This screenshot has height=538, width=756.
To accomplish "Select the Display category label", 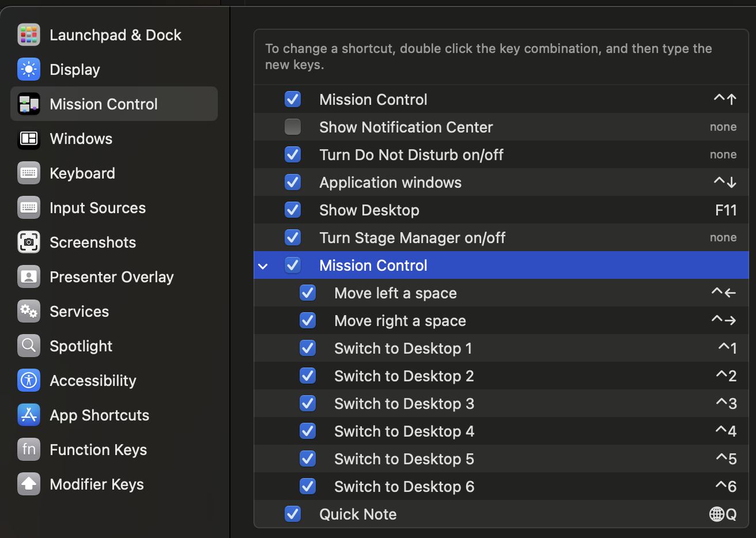I will [x=75, y=70].
